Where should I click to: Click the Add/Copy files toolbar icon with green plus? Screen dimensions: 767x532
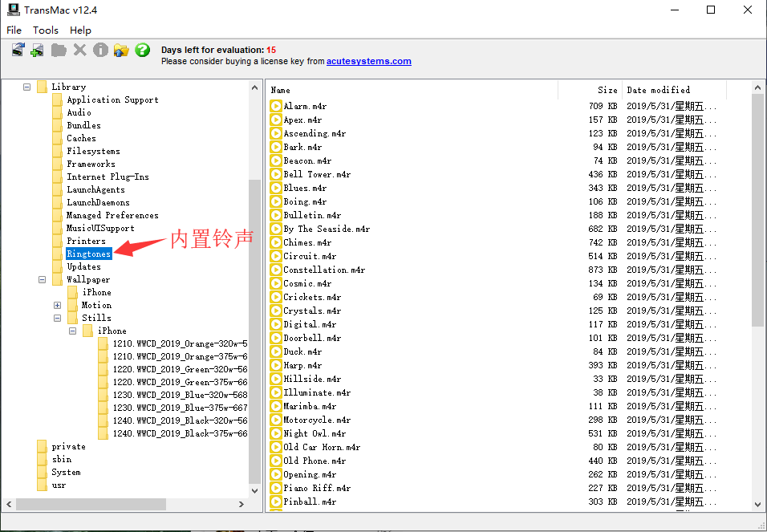[x=37, y=50]
